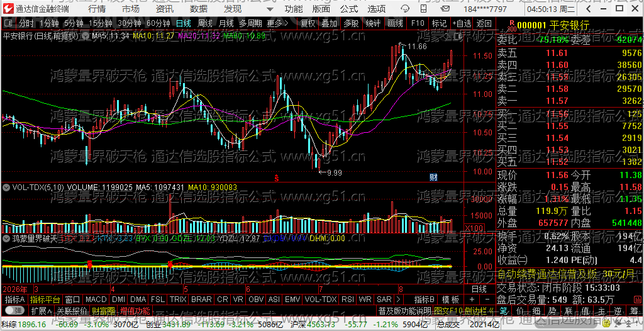Open the 行情 menu

pos(96,9)
